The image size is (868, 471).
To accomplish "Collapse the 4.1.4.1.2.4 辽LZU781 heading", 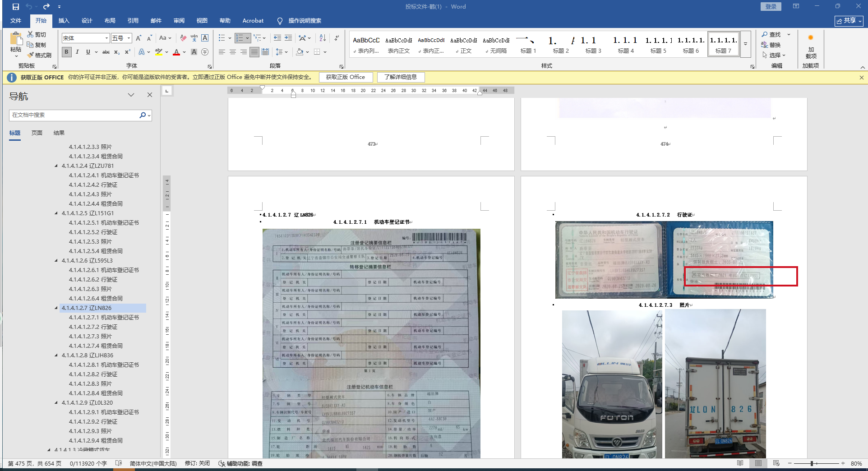I will click(x=56, y=166).
